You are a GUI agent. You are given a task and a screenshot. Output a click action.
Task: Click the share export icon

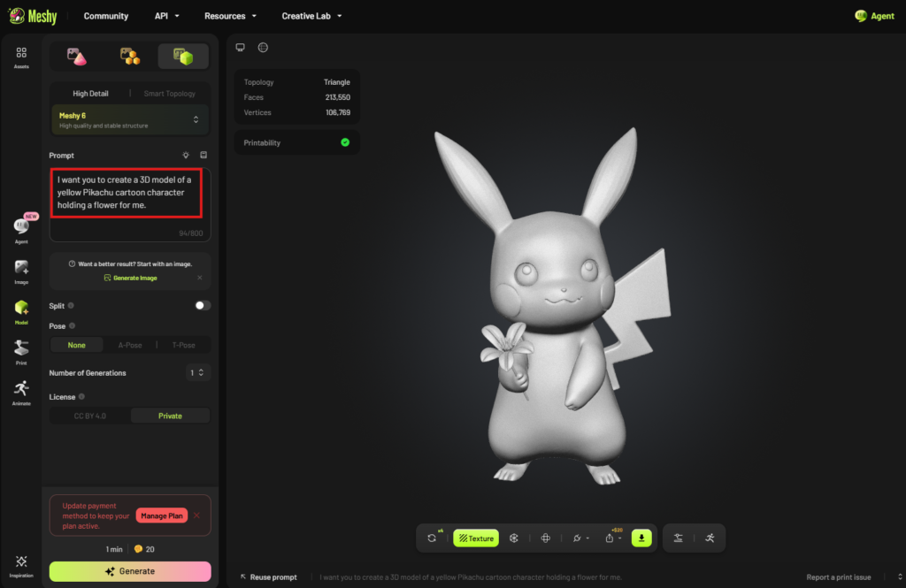pos(609,538)
